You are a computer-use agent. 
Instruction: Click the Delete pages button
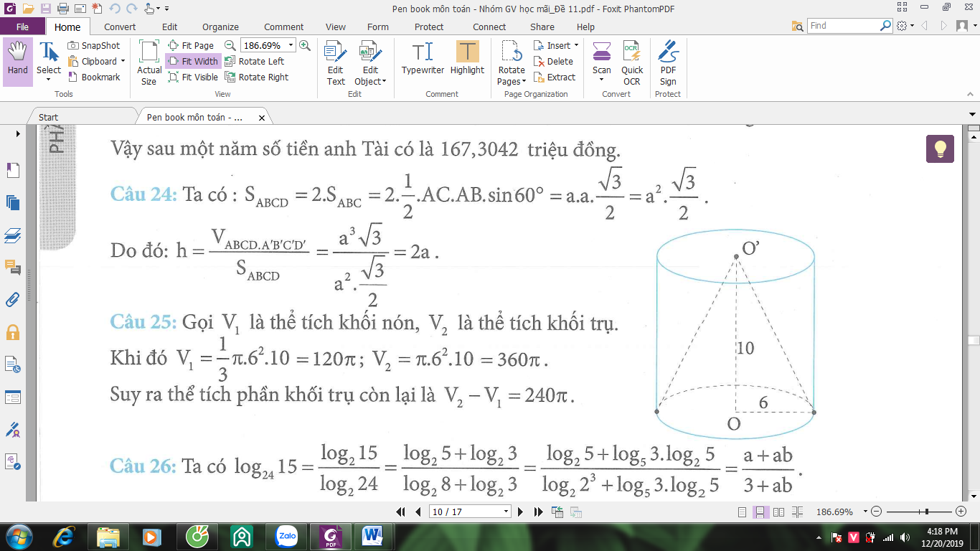554,61
